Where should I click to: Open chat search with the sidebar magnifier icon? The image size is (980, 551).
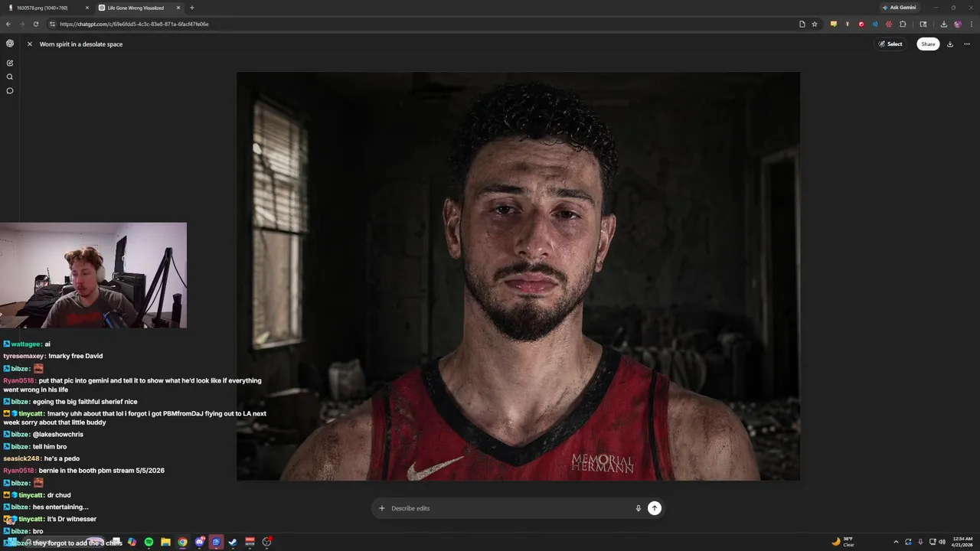[10, 77]
